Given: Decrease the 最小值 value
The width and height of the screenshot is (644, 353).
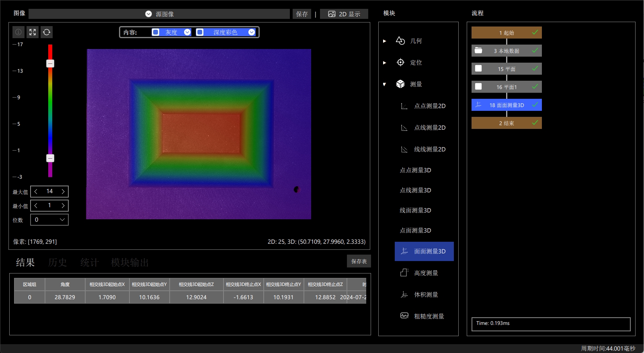Looking at the screenshot, I should pos(36,206).
